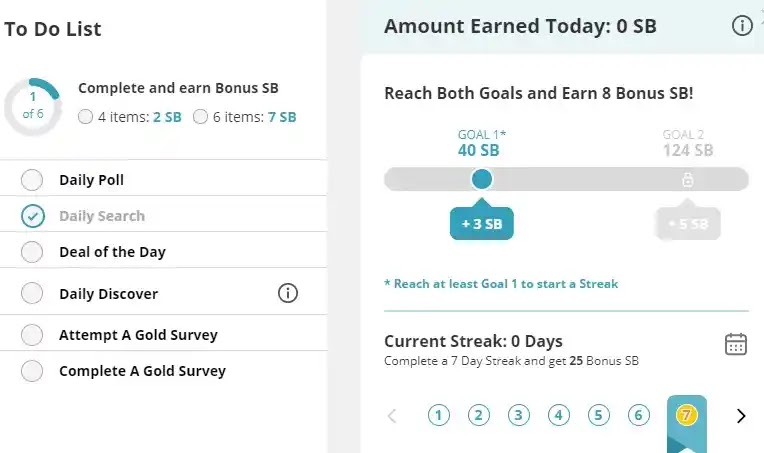The height and width of the screenshot is (453, 764).
Task: Select streak day 6 circle
Action: pyautogui.click(x=639, y=416)
